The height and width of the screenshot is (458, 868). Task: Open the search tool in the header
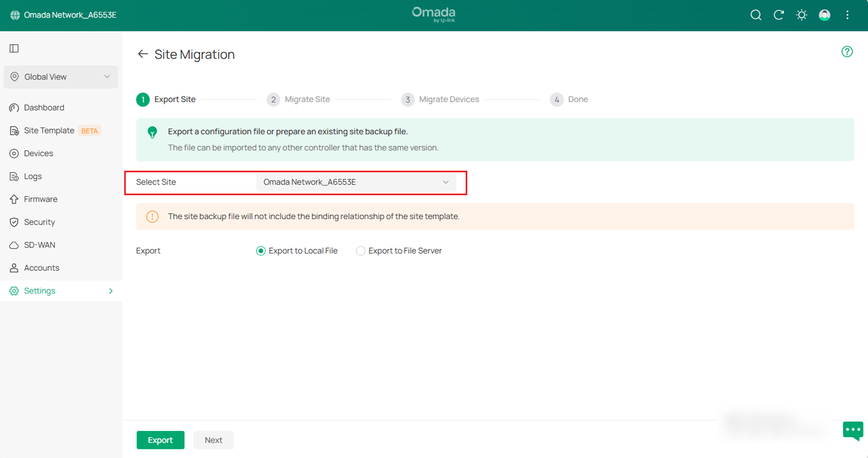[x=756, y=15]
